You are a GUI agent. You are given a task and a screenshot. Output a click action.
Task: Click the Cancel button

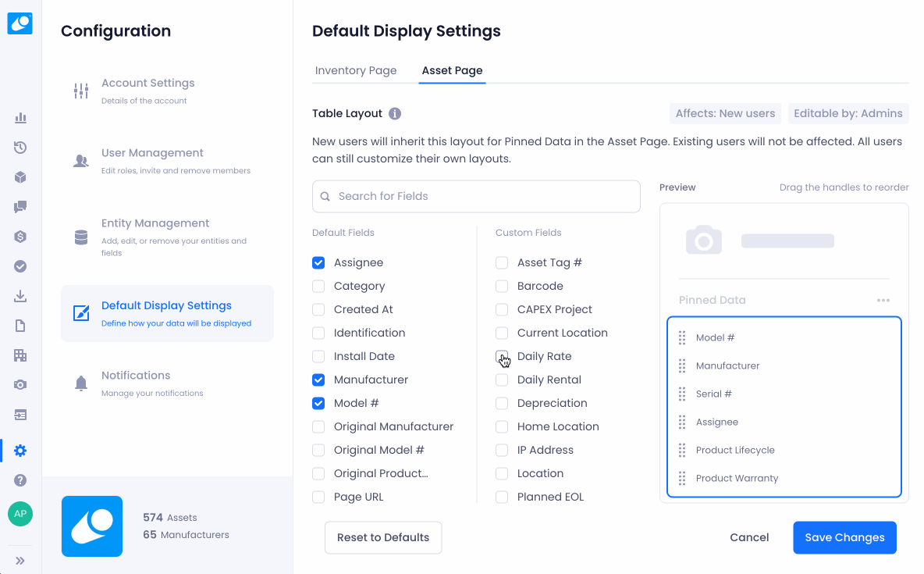[x=749, y=537]
